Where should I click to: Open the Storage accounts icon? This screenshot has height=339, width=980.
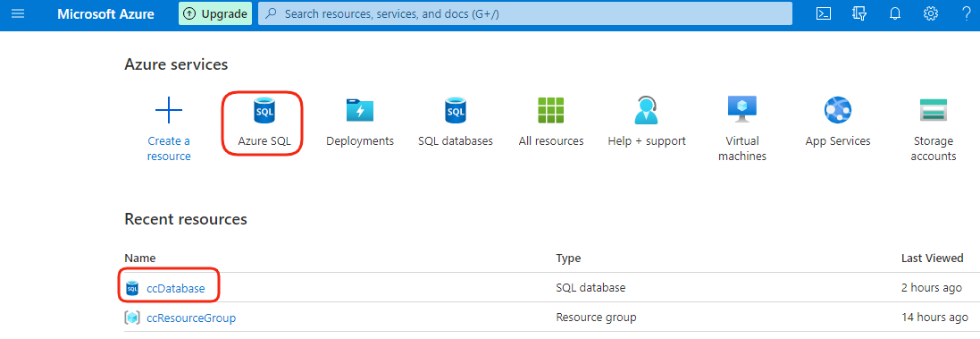pyautogui.click(x=934, y=110)
